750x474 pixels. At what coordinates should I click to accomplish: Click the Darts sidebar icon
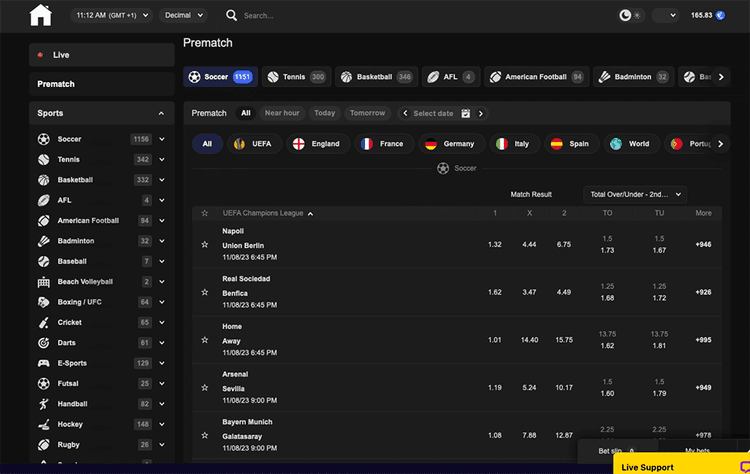click(x=44, y=343)
